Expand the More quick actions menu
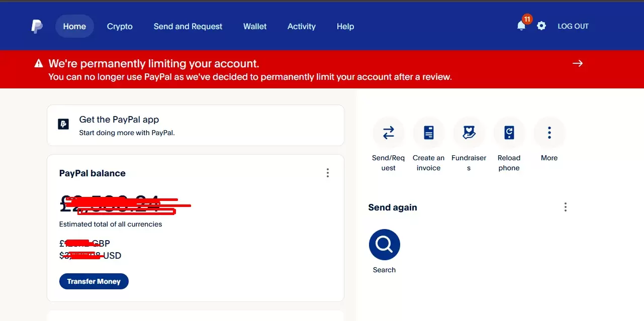The image size is (644, 321). click(x=549, y=133)
